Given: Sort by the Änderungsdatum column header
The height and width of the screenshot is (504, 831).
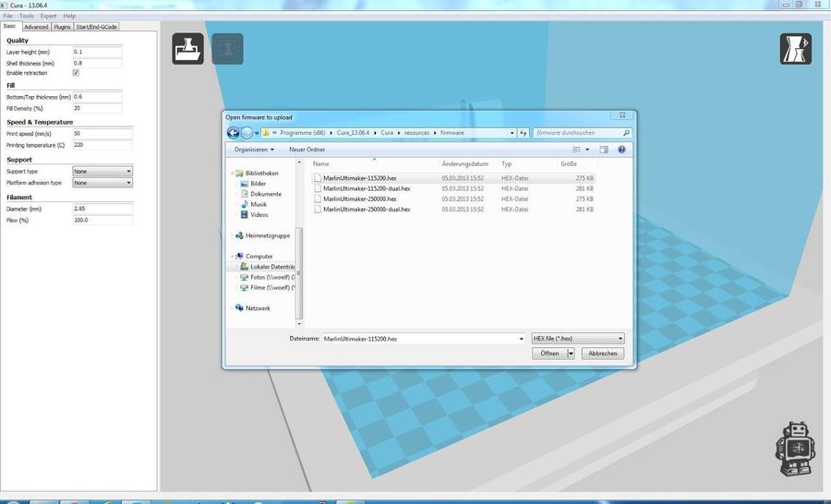Looking at the screenshot, I should [x=464, y=164].
